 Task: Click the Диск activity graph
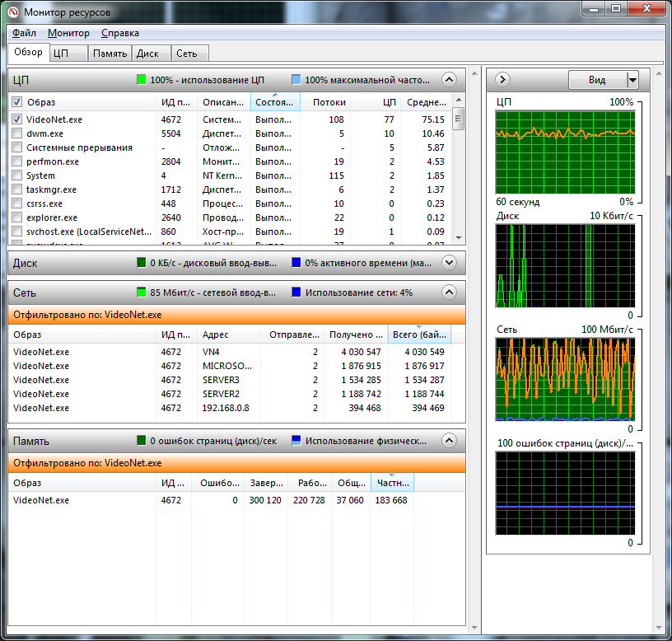coord(565,266)
